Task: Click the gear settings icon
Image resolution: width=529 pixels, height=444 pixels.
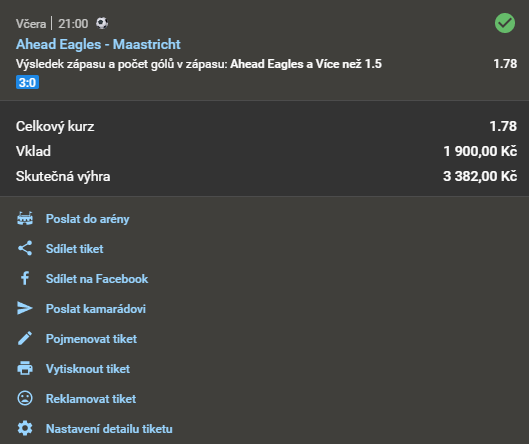Action: pyautogui.click(x=25, y=428)
